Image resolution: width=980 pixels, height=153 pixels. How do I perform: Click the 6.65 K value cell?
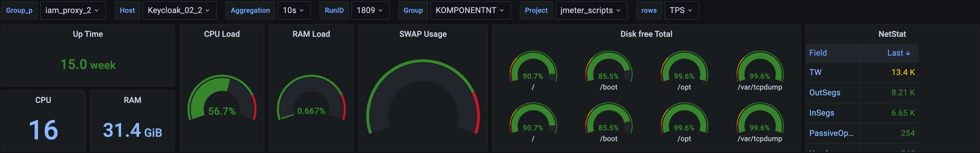coord(889,113)
